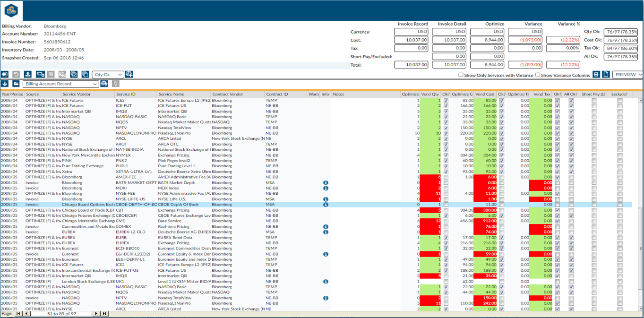This screenshot has height=318, width=644.
Task: Click the account number 30114456-ENT
Action: (x=60, y=34)
